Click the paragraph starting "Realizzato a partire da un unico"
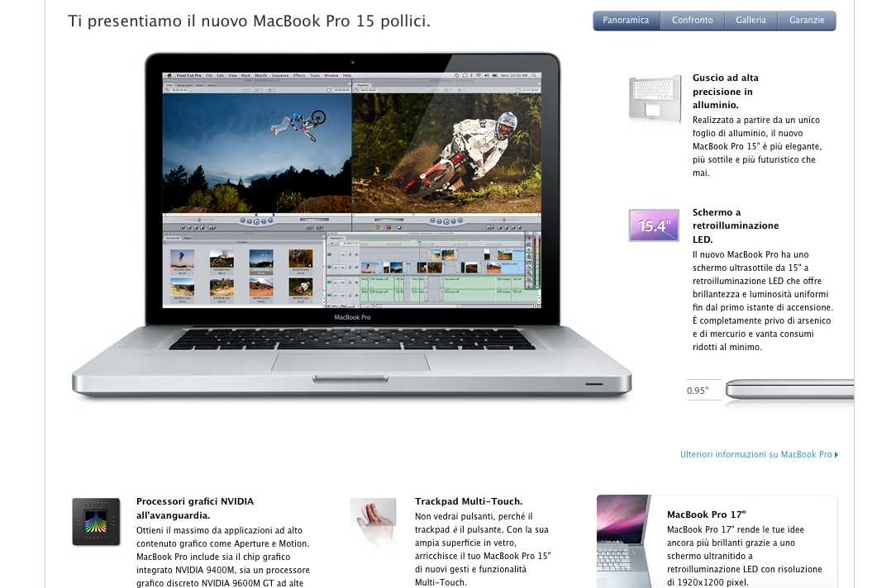The height and width of the screenshot is (588, 872). (757, 146)
